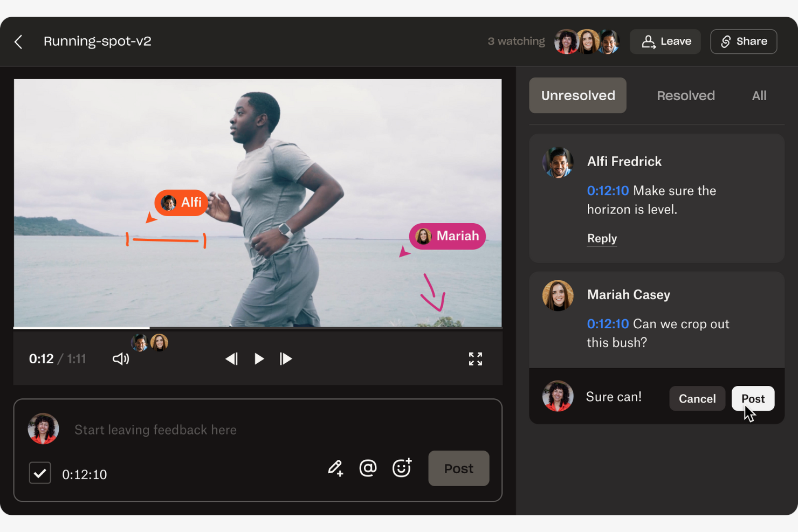Add an emoji reaction to your feedback

(x=402, y=468)
